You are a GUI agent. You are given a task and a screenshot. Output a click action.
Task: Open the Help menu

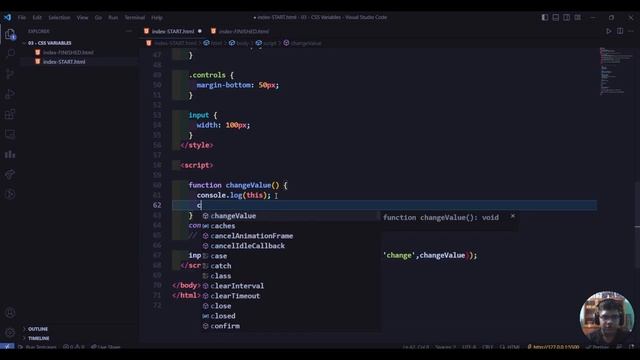[157, 18]
